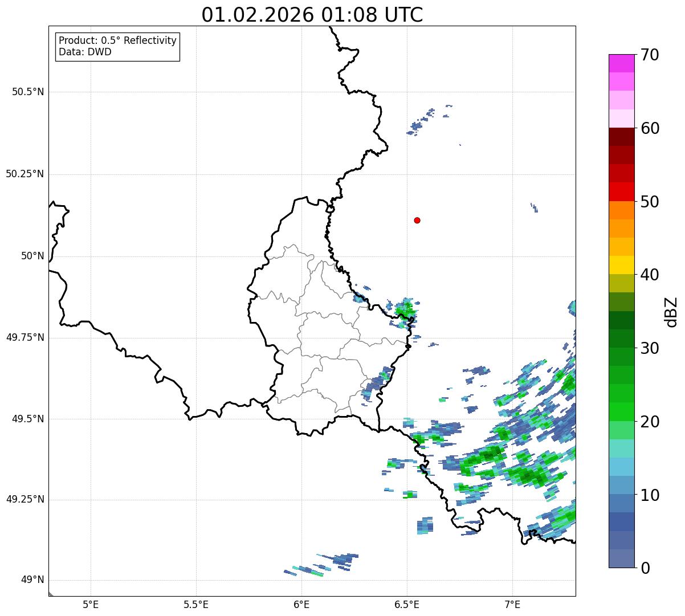Click the 10 colorbar tick label
685x616 pixels.
(650, 495)
